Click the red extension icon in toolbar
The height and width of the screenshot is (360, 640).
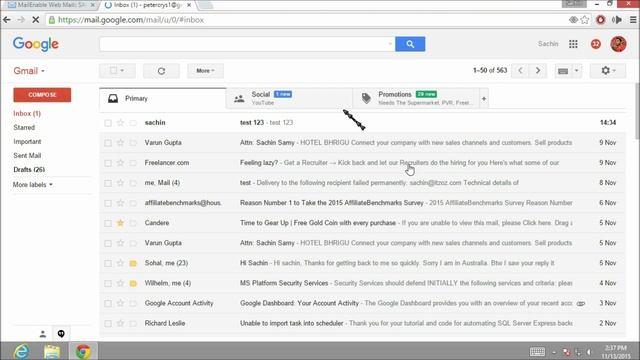tap(600, 20)
